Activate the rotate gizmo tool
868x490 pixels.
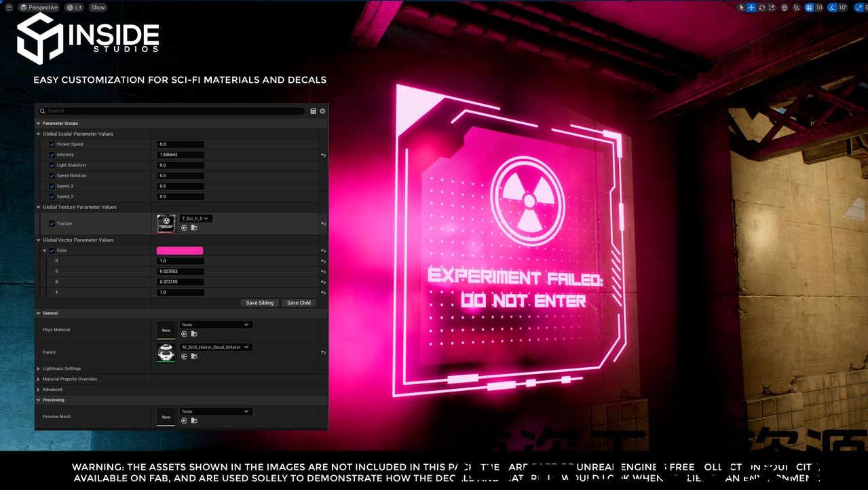(761, 7)
